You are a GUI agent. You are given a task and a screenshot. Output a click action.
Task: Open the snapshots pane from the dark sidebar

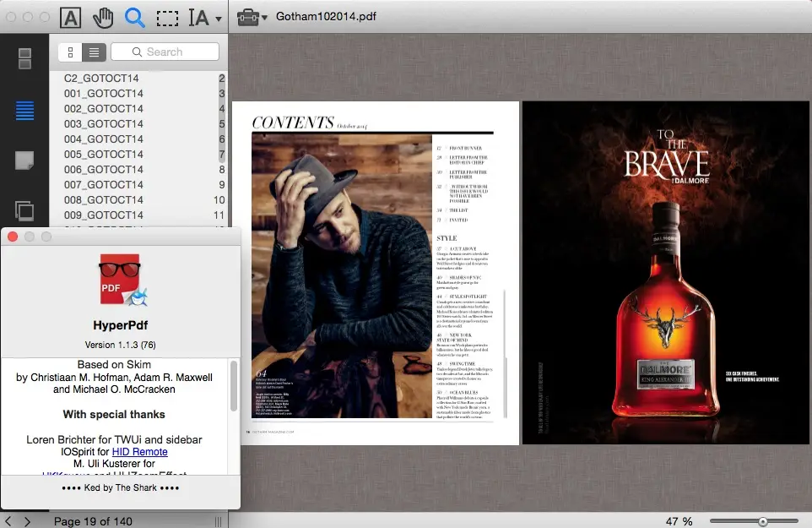point(24,211)
